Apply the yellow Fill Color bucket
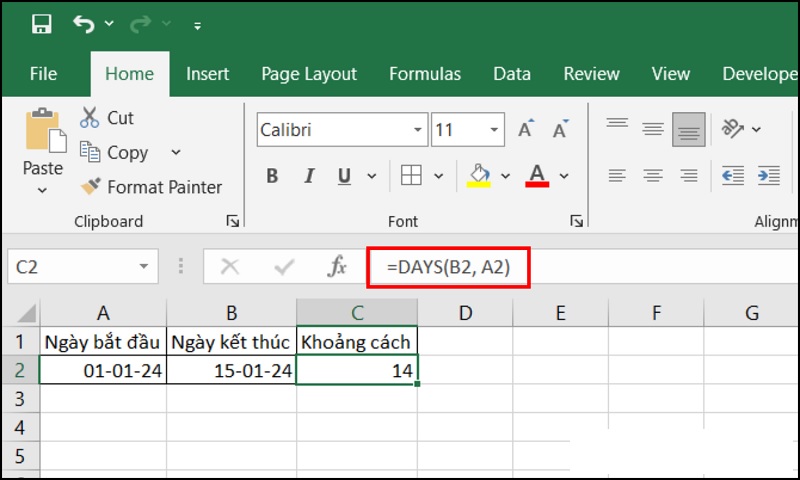 (x=480, y=176)
